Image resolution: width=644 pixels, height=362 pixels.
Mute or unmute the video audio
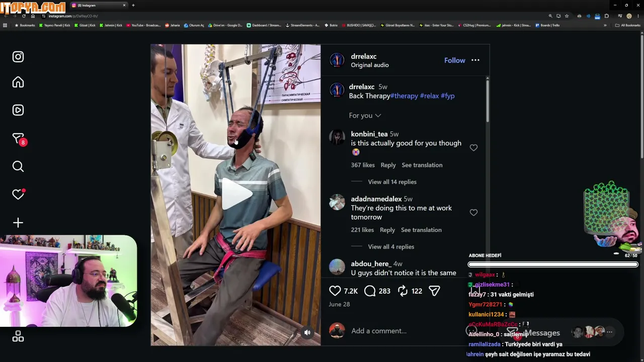coord(307,332)
